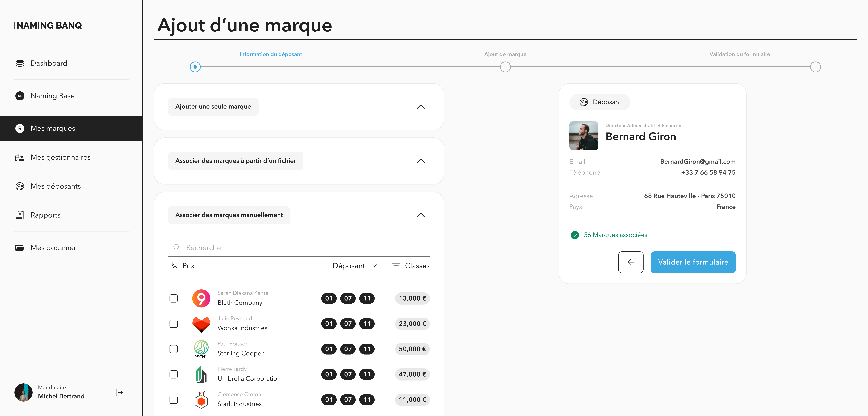Click class 11 badge for Sterling Cooper
Screen dimensions: 868x416
pos(367,349)
